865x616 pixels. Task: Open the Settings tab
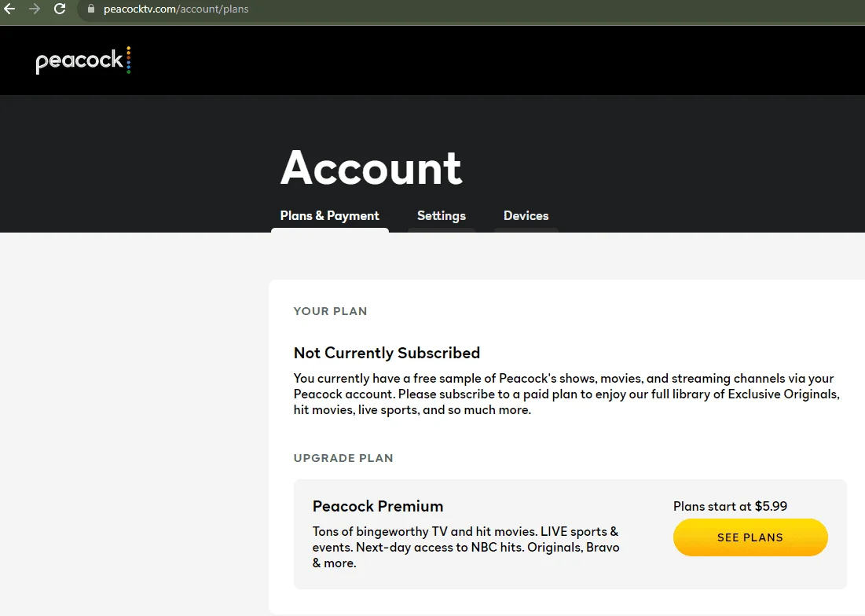(x=442, y=215)
